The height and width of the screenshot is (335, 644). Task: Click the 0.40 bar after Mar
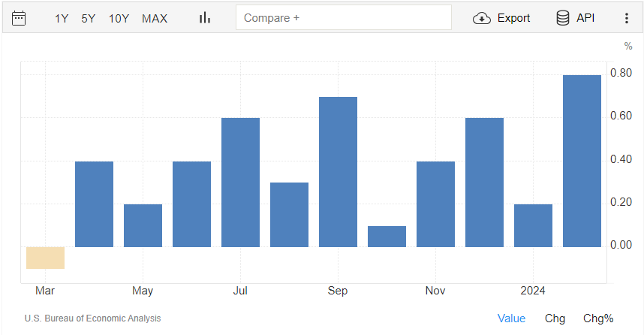(x=94, y=204)
